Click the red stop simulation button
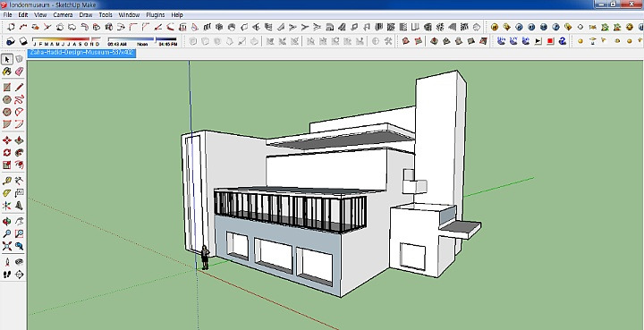 coord(550,41)
